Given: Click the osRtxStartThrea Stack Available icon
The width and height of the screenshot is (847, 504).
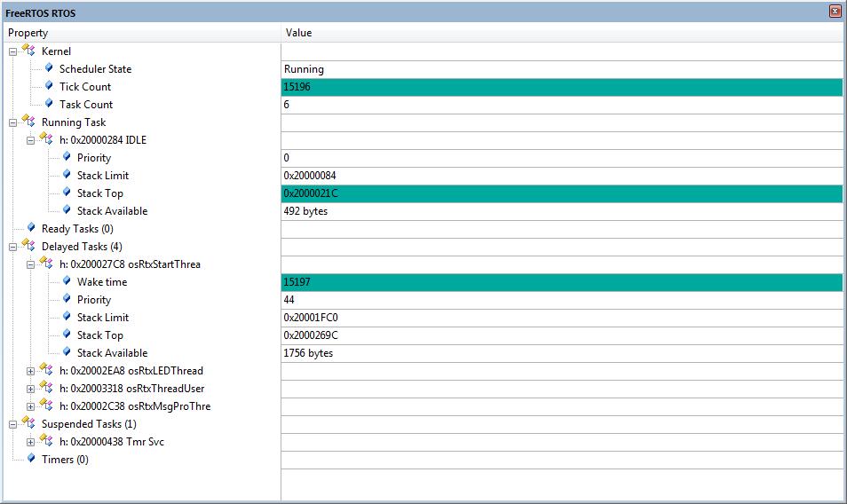Looking at the screenshot, I should click(67, 352).
